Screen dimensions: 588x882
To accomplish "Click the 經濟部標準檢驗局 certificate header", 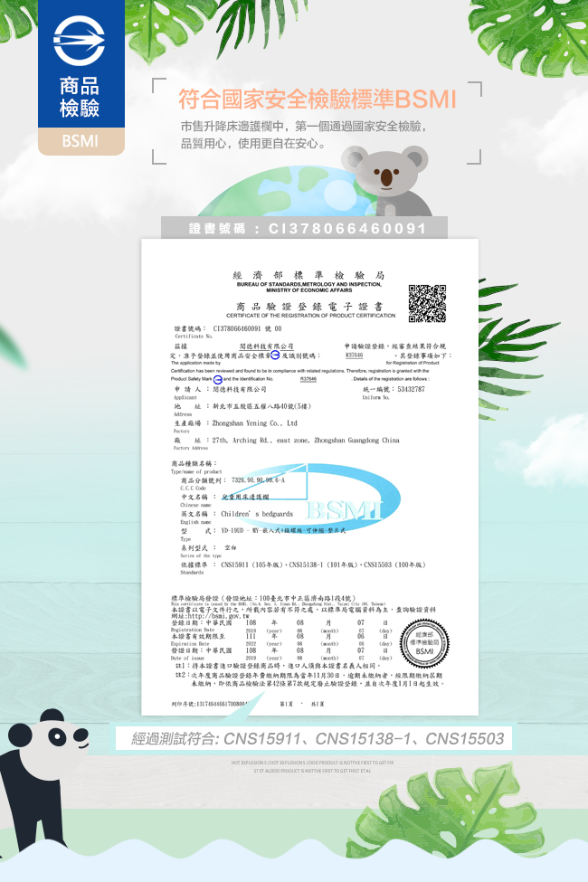I will [308, 274].
